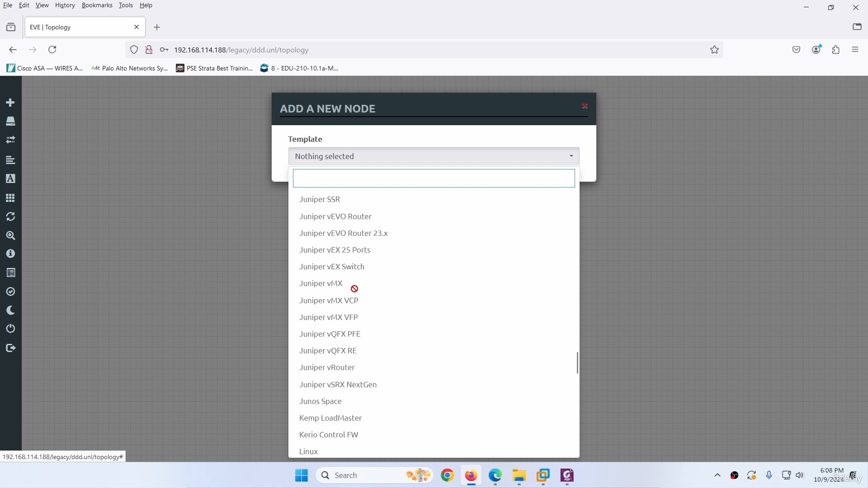The width and height of the screenshot is (868, 488).
Task: Click the taskbar Search box
Action: click(x=374, y=475)
